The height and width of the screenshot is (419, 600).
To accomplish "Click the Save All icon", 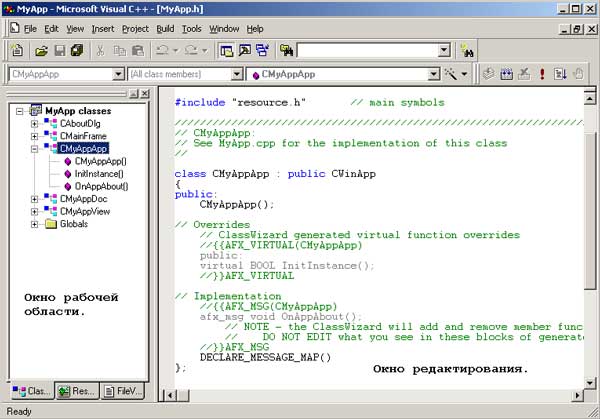I will coord(77,50).
